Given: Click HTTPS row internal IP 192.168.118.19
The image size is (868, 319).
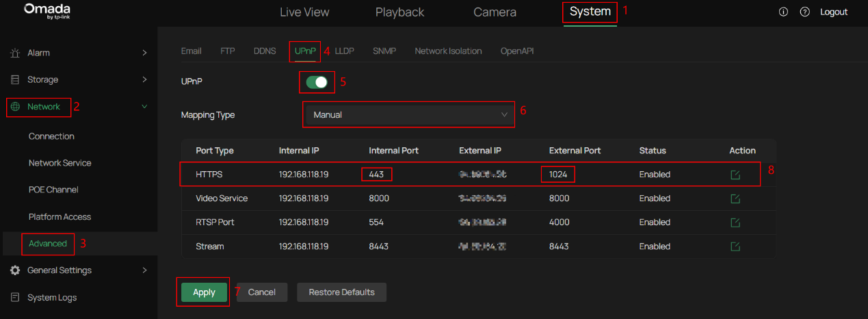Looking at the screenshot, I should (304, 175).
